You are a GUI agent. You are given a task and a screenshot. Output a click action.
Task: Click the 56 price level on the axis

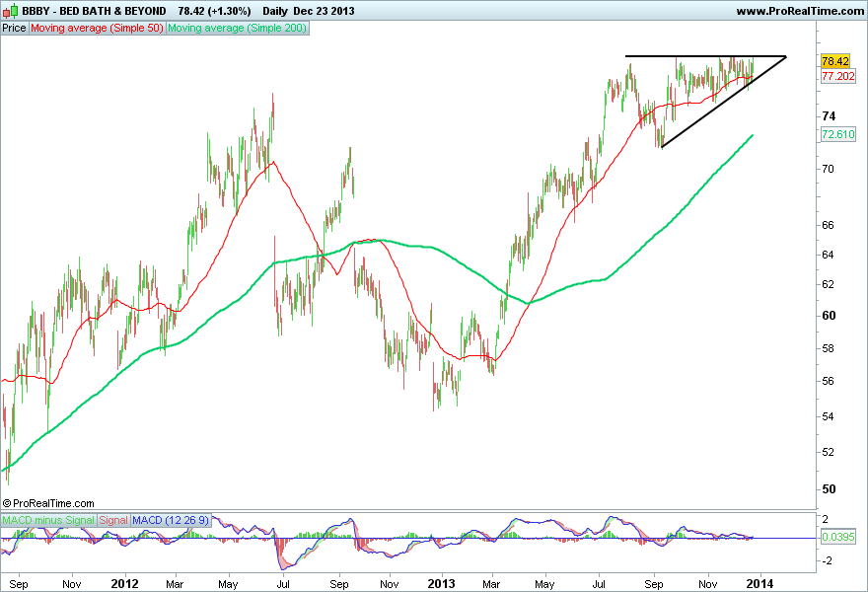(829, 381)
